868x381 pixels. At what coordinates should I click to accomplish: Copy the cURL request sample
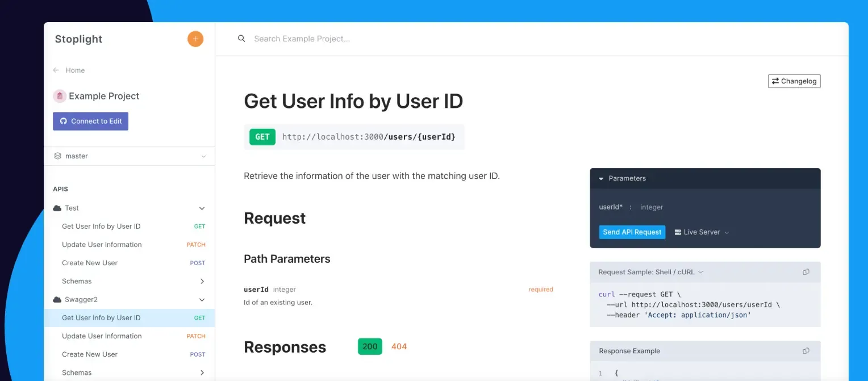(806, 272)
